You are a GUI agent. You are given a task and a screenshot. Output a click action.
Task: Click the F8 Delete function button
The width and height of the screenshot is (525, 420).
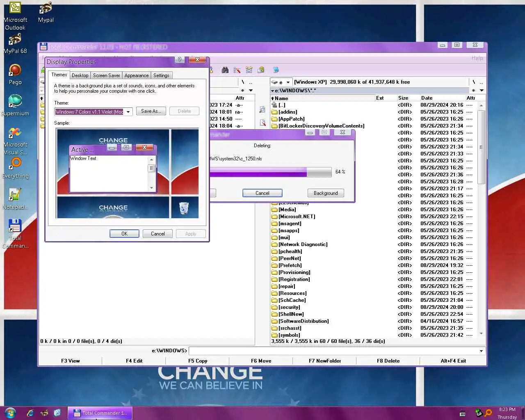click(388, 361)
